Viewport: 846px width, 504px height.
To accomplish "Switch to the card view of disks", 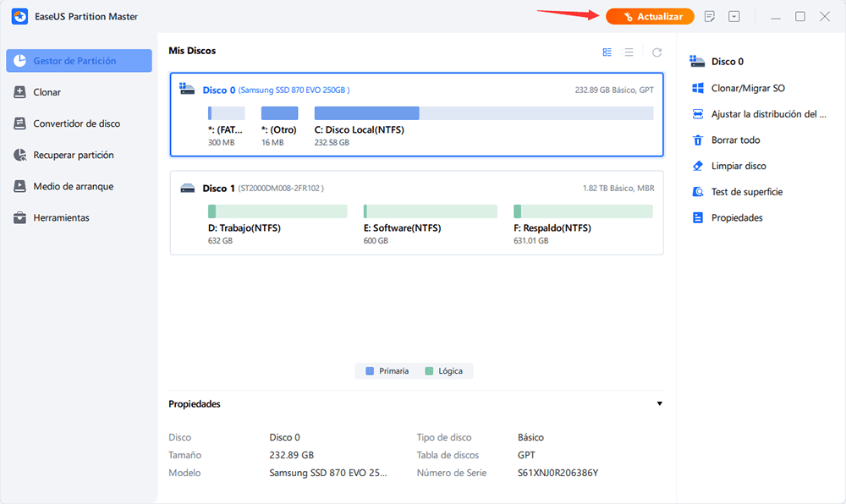I will [607, 52].
